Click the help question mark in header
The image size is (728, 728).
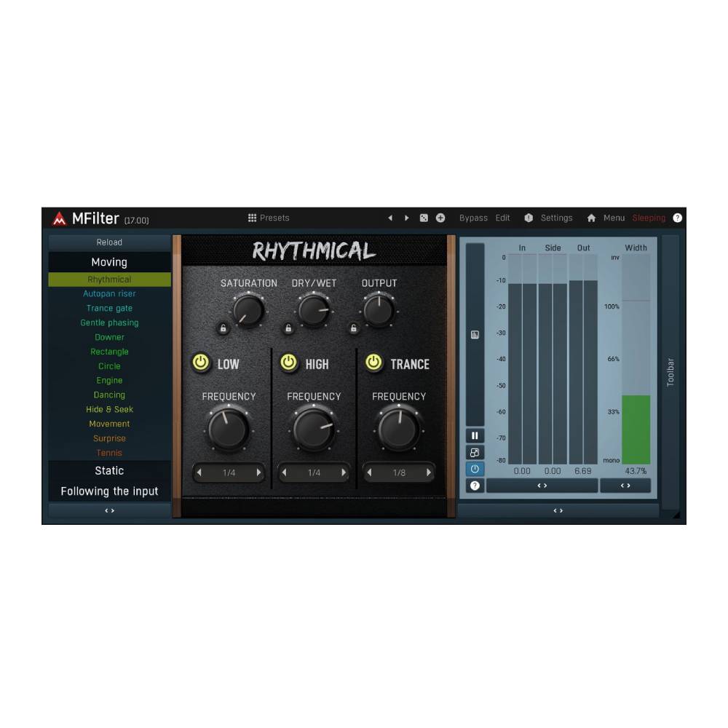pyautogui.click(x=677, y=218)
